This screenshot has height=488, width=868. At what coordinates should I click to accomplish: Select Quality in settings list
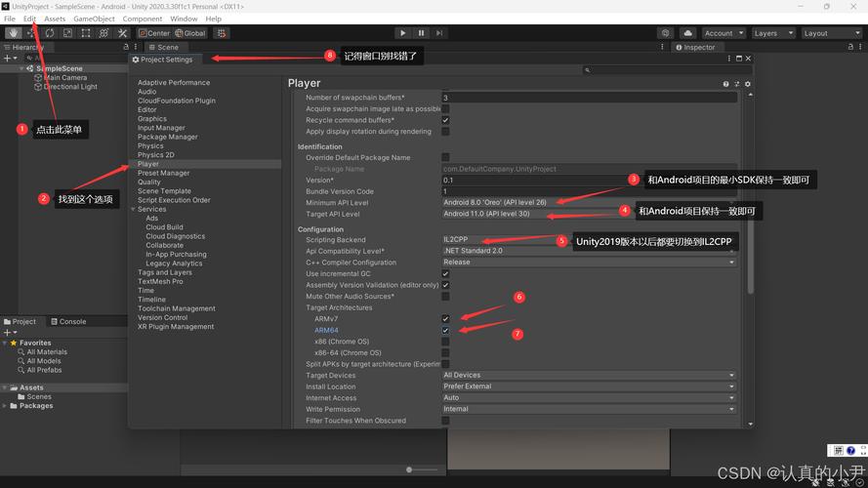point(149,182)
